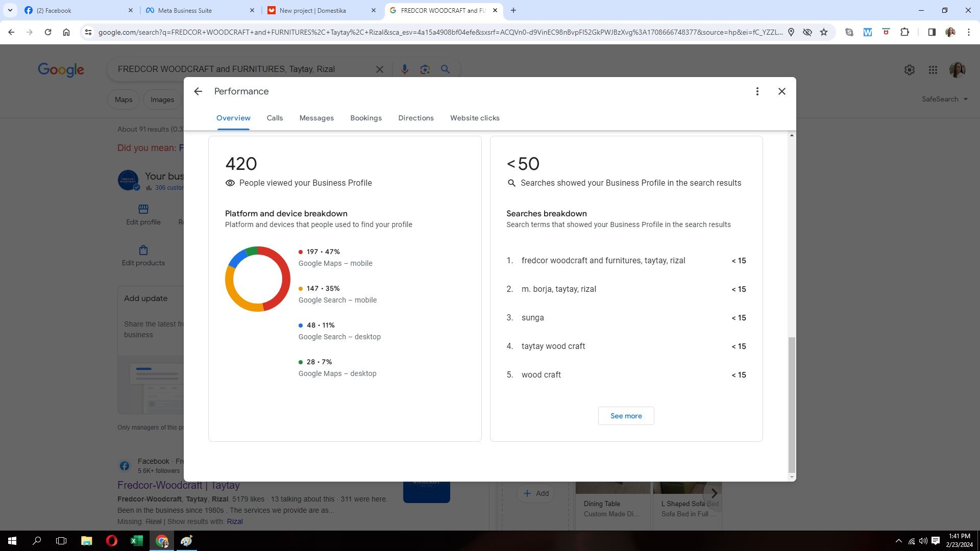This screenshot has height=551, width=980.
Task: Close the Performance dialog
Action: (782, 91)
